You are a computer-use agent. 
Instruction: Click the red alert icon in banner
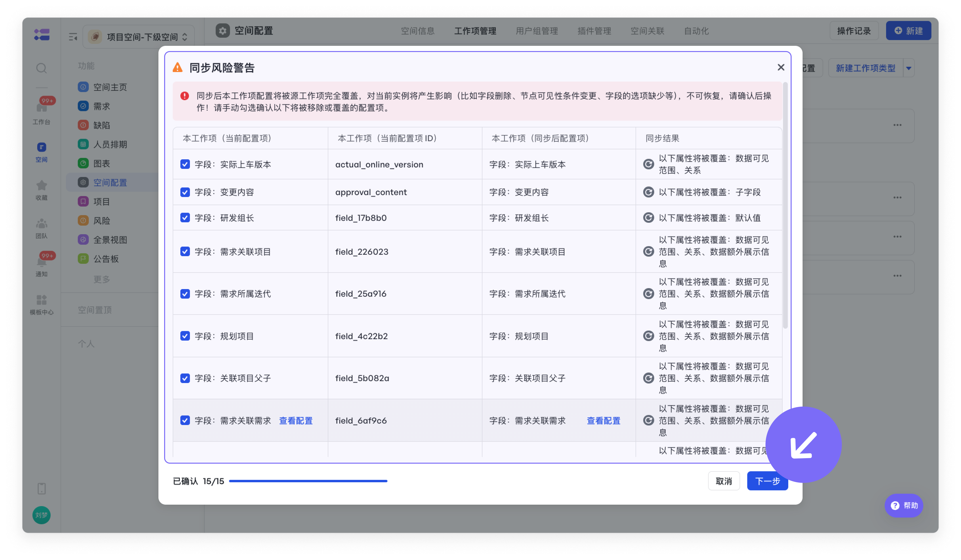coord(185,96)
